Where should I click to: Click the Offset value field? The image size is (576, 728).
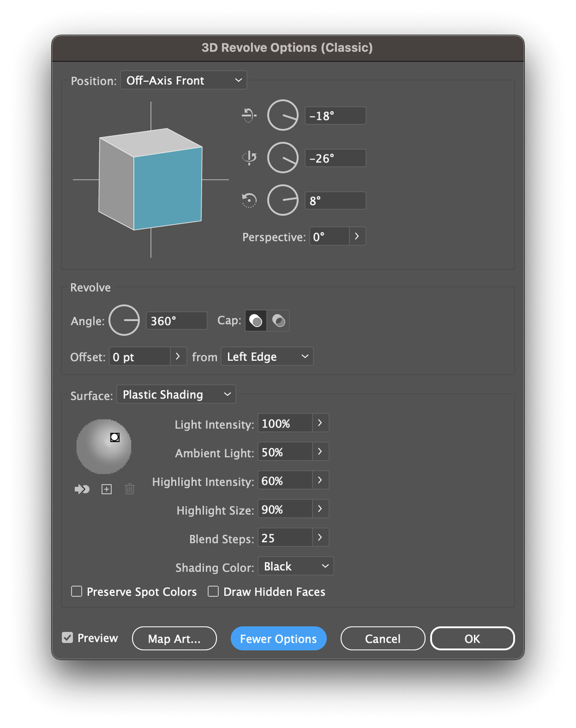140,357
